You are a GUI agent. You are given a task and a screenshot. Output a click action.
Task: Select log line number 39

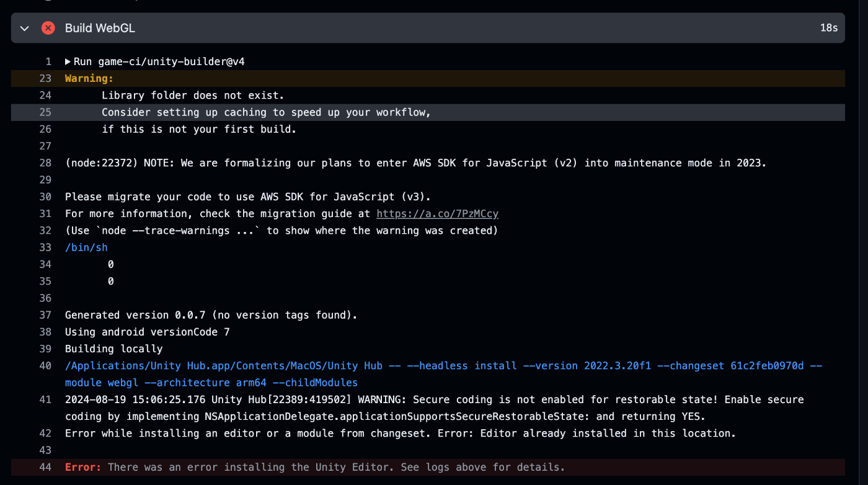pos(45,349)
